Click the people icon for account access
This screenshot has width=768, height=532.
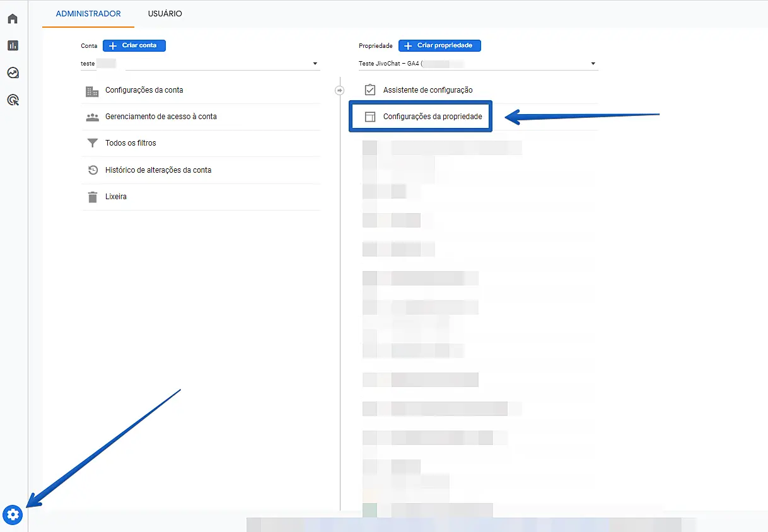coord(92,117)
